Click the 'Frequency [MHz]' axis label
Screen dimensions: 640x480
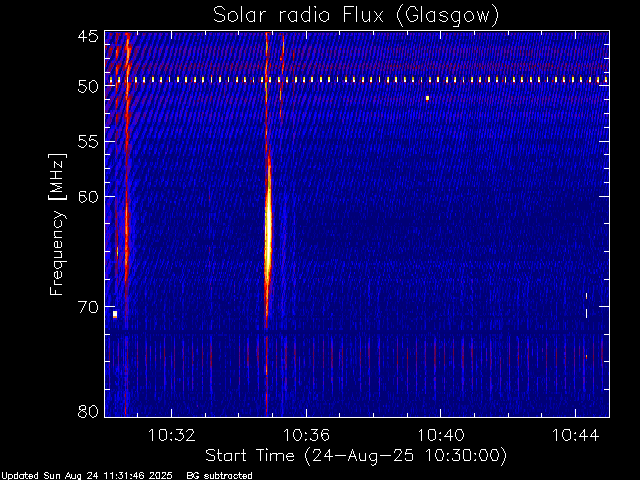click(58, 224)
